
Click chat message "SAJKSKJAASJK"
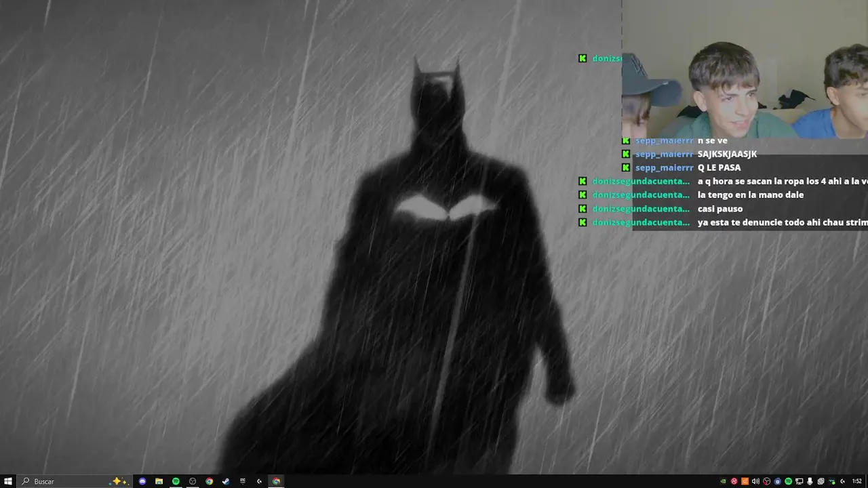(727, 154)
